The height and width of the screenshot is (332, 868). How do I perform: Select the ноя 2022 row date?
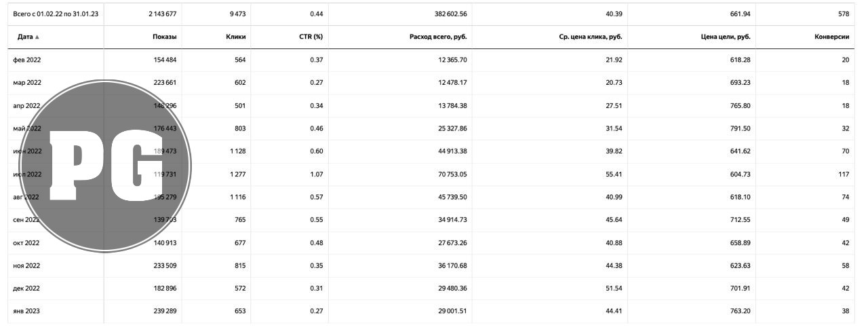[x=27, y=266]
